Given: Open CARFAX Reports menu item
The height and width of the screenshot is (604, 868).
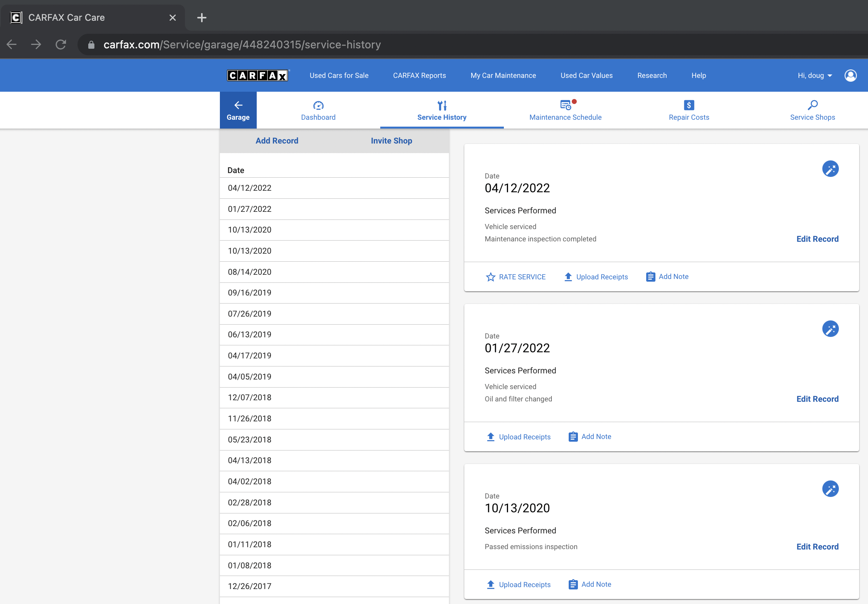Looking at the screenshot, I should coord(419,76).
